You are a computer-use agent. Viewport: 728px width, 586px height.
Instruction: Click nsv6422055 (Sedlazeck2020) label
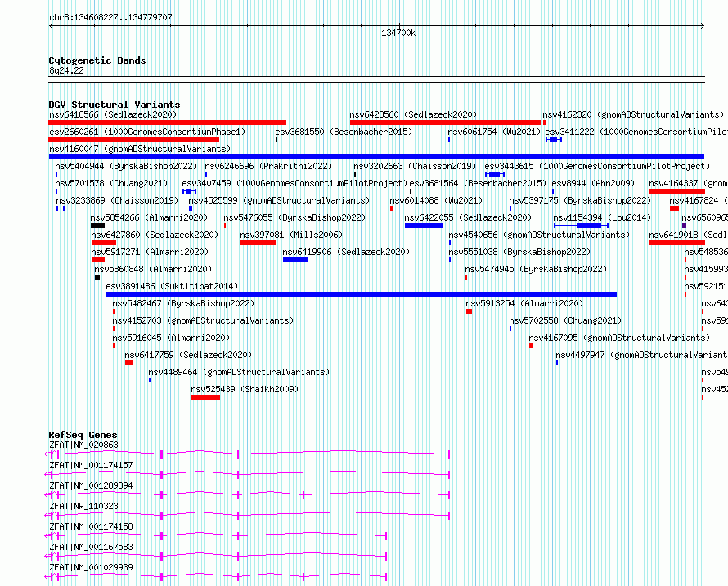[x=468, y=217]
